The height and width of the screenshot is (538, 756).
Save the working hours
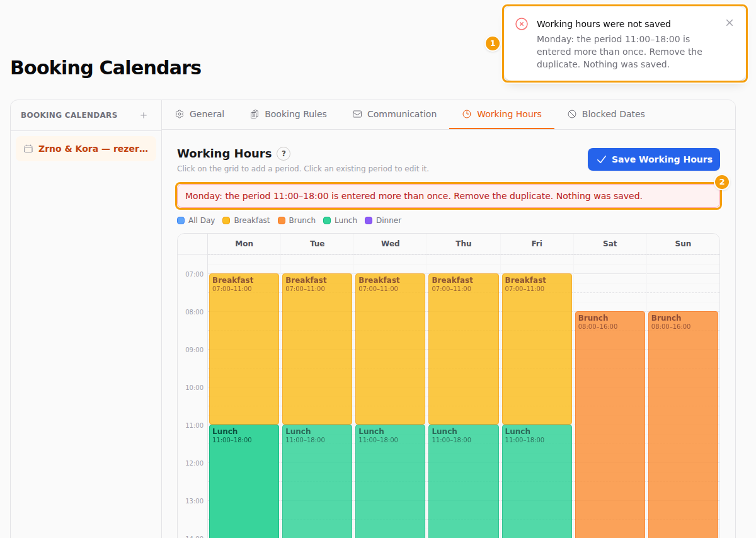tap(654, 159)
